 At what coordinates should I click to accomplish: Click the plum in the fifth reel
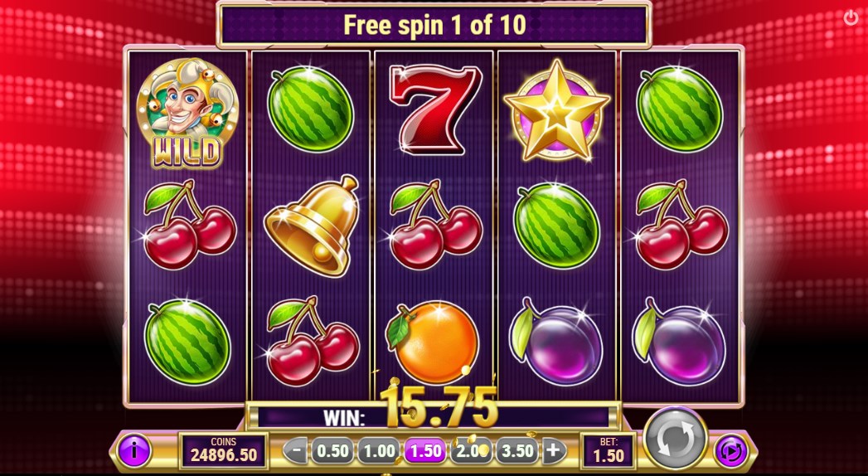679,341
